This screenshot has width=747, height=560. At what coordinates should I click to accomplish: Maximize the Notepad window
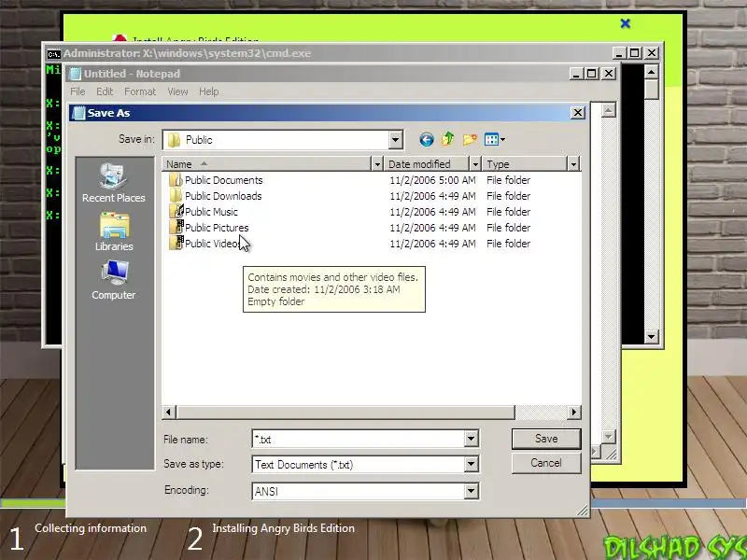coord(592,74)
